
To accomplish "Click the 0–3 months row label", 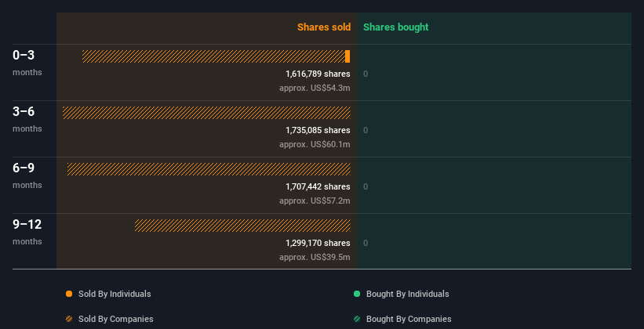I will pyautogui.click(x=27, y=63).
